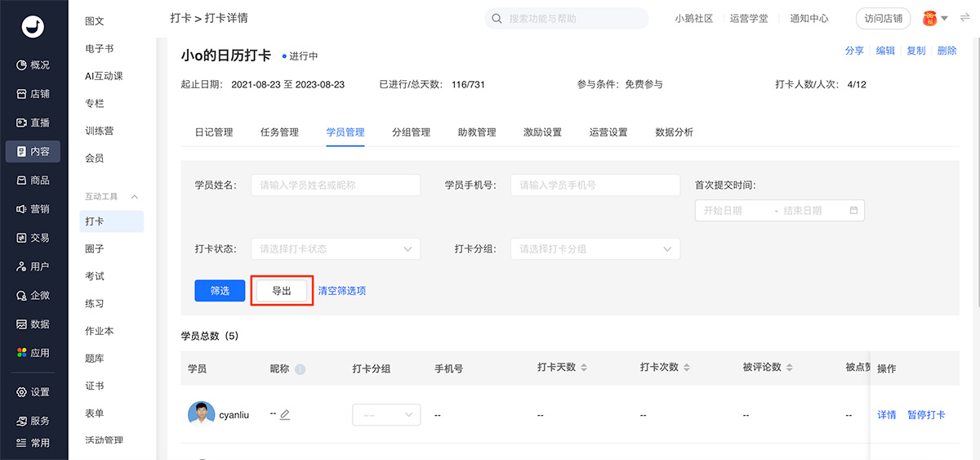Click the 导出 export button
The image size is (980, 460).
(282, 291)
